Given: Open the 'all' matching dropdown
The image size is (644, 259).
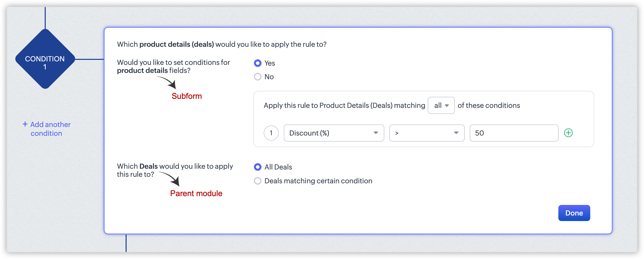Looking at the screenshot, I should (x=441, y=105).
